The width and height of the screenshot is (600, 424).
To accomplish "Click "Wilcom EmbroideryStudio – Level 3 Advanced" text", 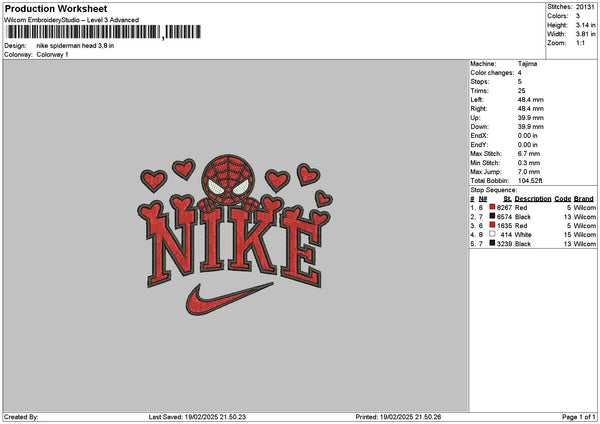I will pos(72,20).
